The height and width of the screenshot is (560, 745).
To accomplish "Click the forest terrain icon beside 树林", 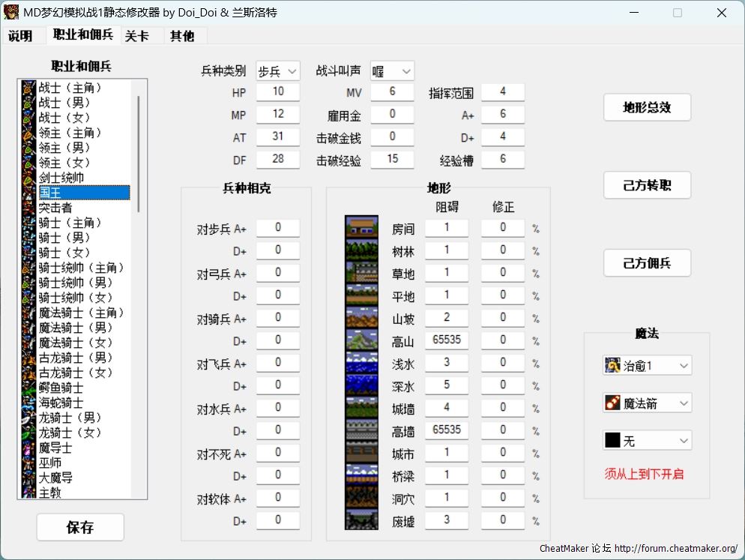I will pyautogui.click(x=361, y=250).
